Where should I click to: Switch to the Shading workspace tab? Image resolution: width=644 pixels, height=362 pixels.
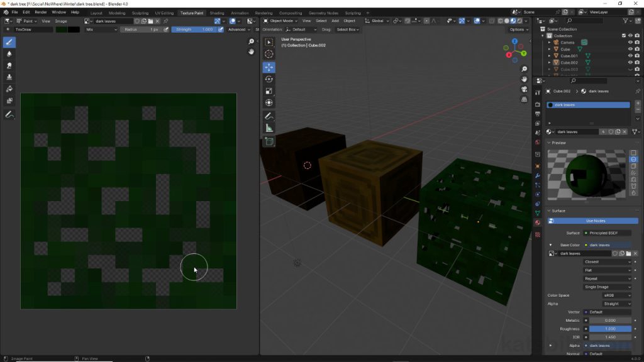pos(217,13)
